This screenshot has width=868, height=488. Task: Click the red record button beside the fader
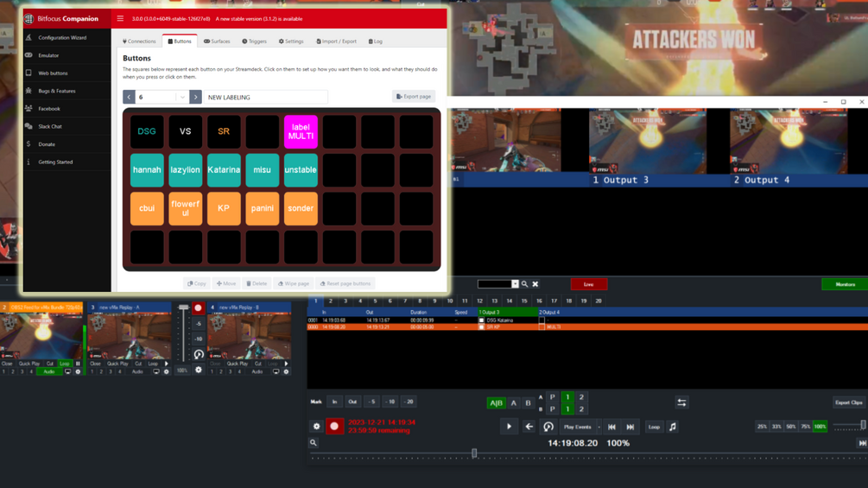coord(198,307)
